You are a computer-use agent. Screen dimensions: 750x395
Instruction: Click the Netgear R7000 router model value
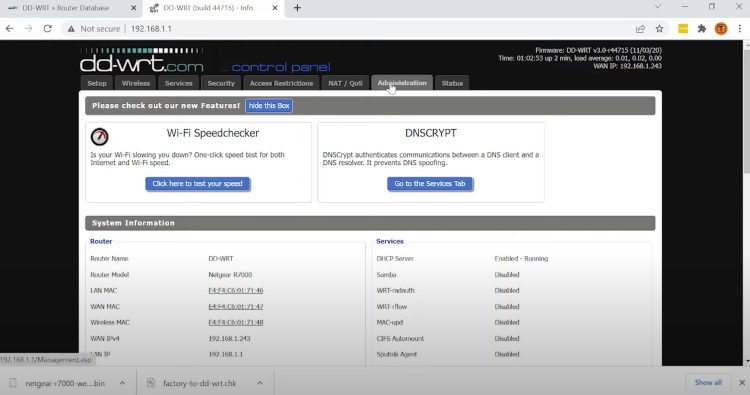click(x=230, y=274)
